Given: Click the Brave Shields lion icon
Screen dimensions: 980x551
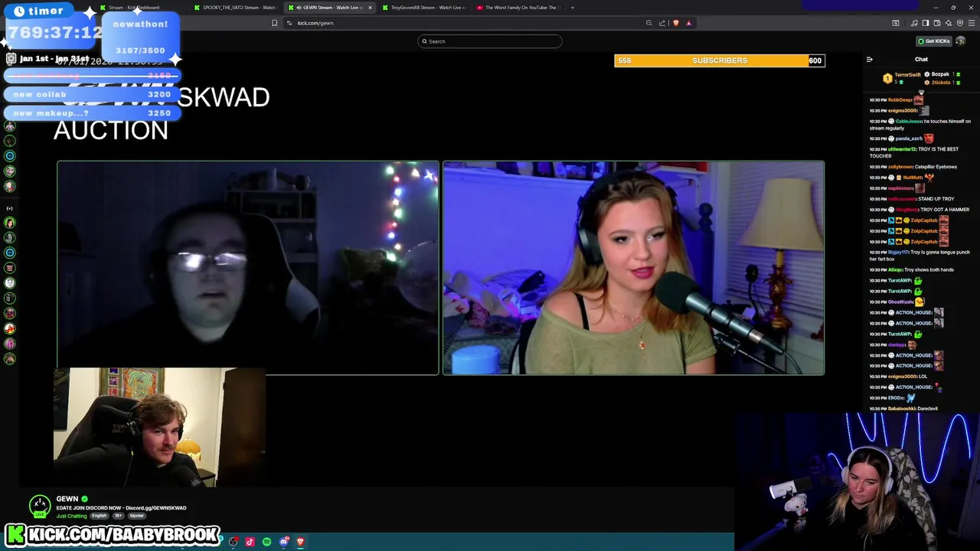Looking at the screenshot, I should point(675,23).
